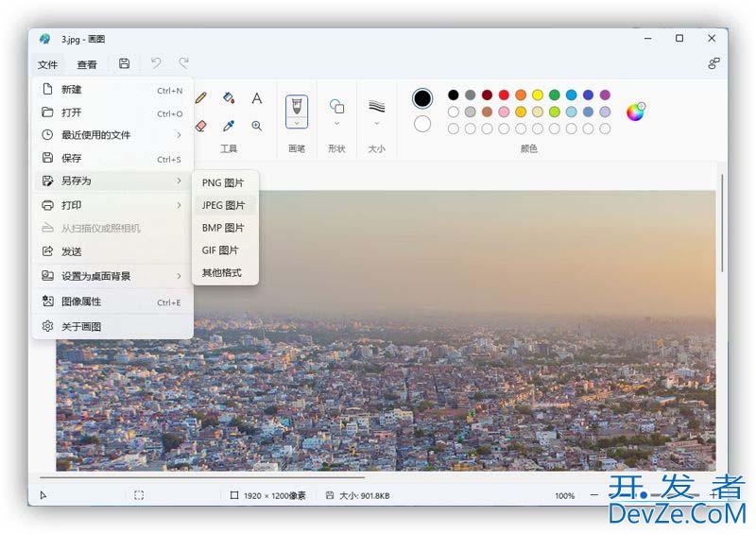Open the 查看 (View) menu

pyautogui.click(x=87, y=64)
